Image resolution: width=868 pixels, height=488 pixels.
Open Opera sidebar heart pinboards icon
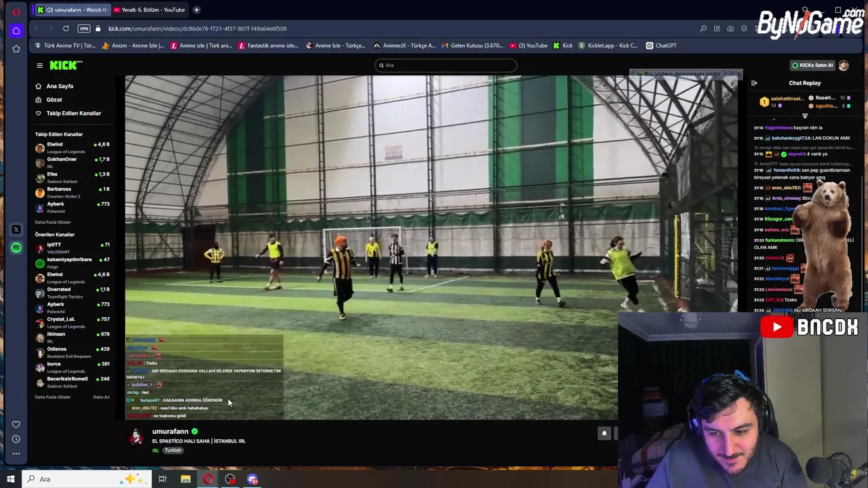pyautogui.click(x=16, y=425)
